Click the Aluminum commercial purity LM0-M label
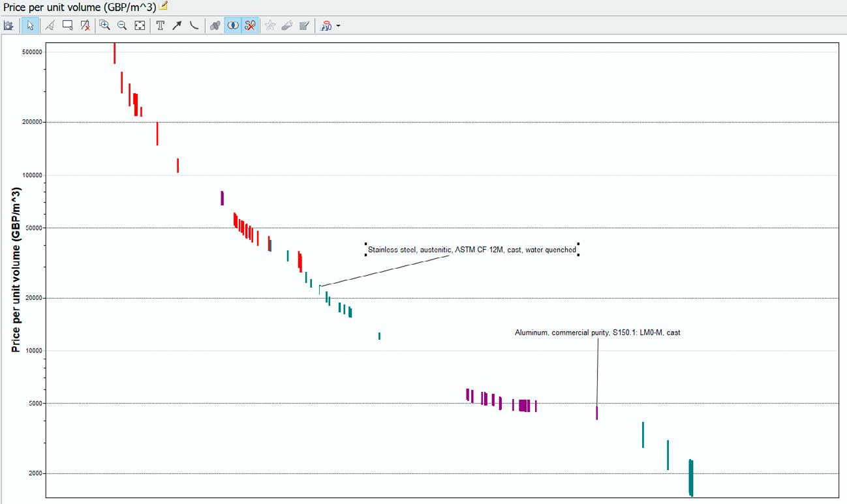This screenshot has width=847, height=504. [x=598, y=333]
